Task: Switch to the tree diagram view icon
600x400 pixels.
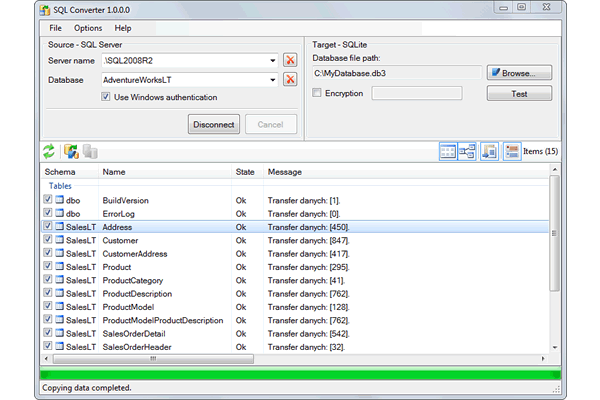Action: pos(467,152)
